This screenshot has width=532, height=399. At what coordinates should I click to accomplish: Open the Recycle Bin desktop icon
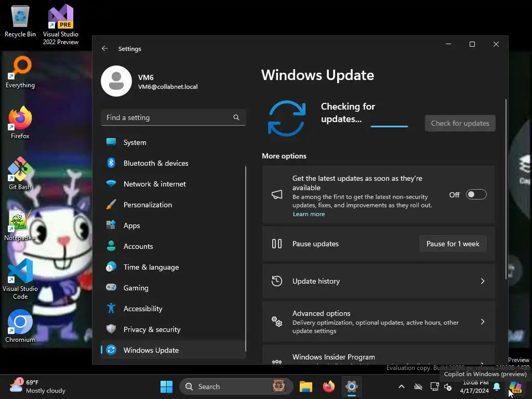(20, 21)
